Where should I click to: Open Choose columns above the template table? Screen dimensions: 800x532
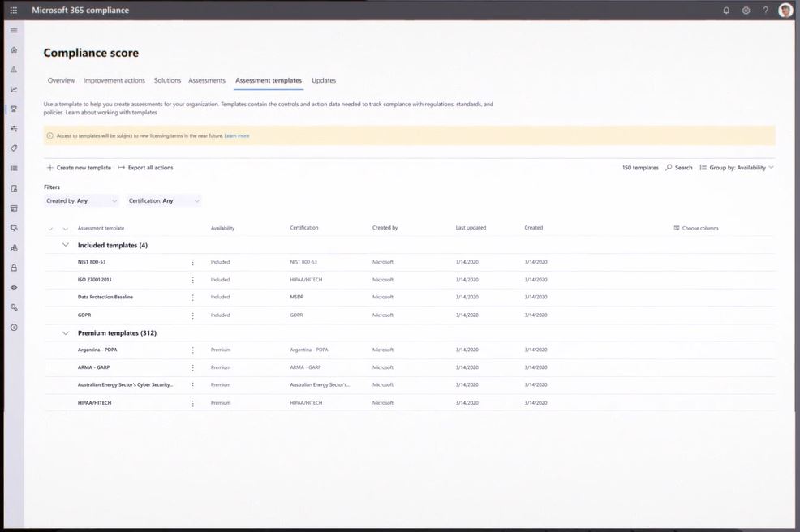(699, 227)
